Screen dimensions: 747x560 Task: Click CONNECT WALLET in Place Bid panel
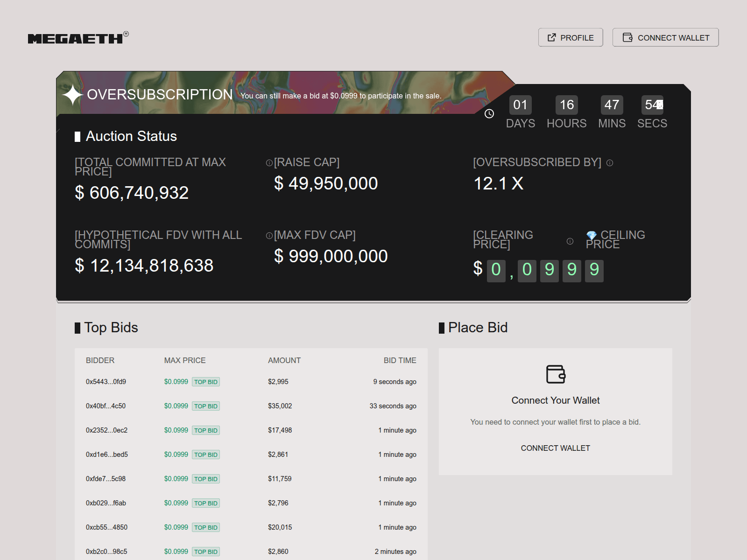click(x=556, y=448)
